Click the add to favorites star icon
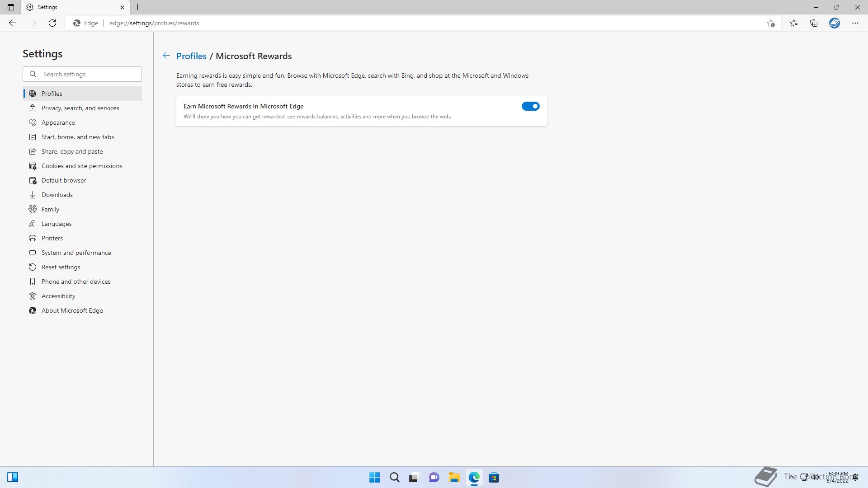The image size is (868, 488). [771, 23]
